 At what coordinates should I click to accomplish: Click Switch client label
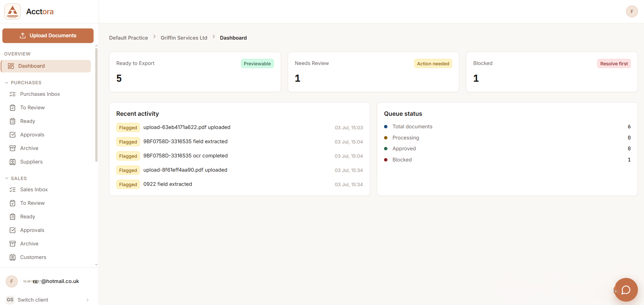[x=33, y=300]
